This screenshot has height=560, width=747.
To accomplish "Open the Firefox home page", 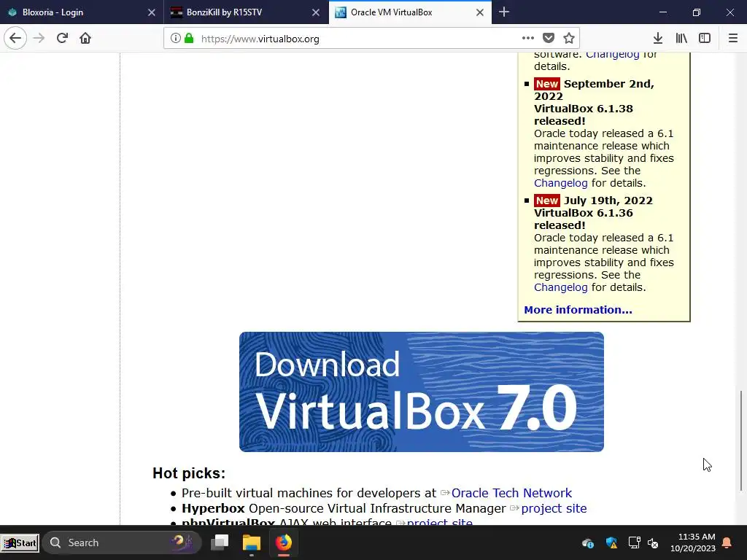I will pyautogui.click(x=85, y=38).
